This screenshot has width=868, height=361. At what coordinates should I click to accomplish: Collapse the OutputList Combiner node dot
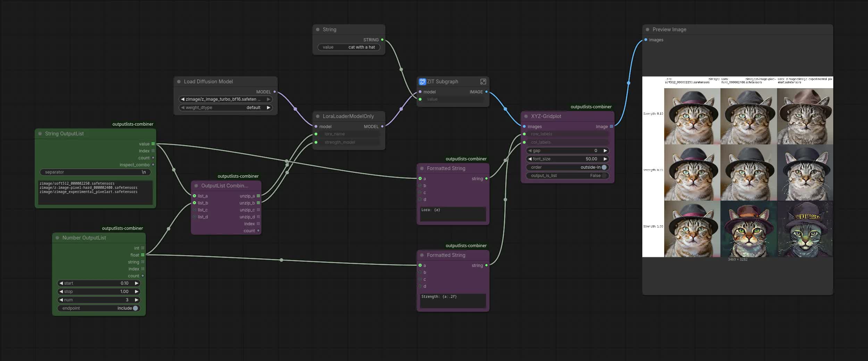pos(196,186)
